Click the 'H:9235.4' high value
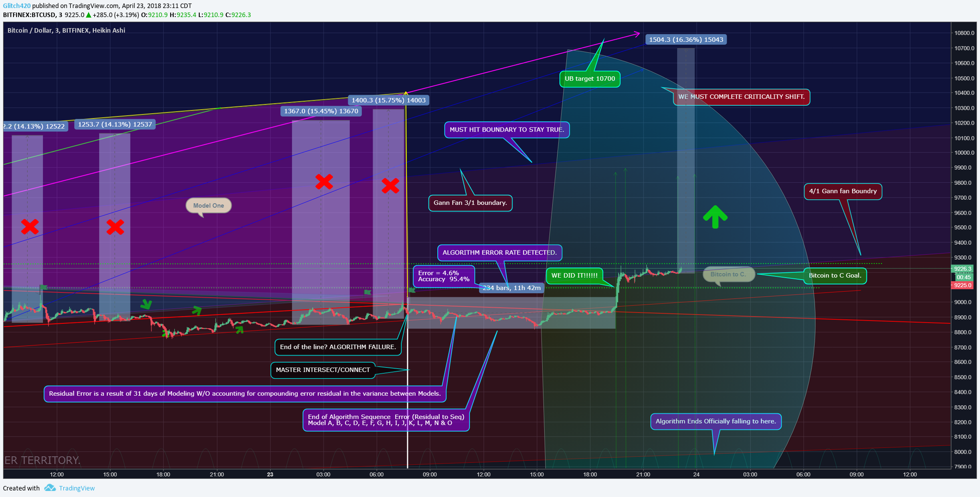Viewport: 980px width, 497px height. click(183, 15)
